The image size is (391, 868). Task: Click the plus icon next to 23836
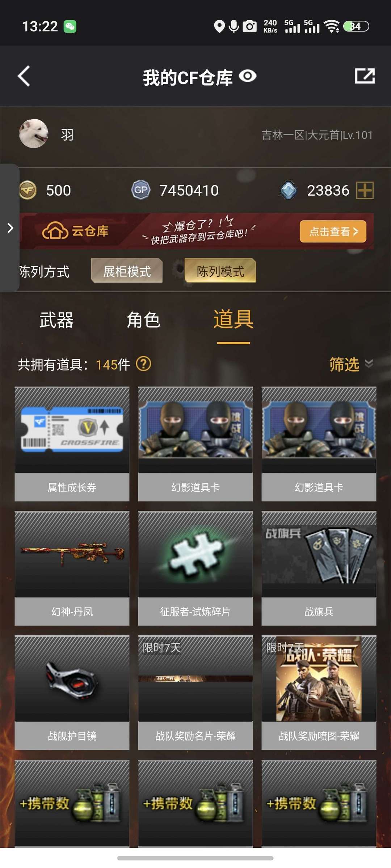pyautogui.click(x=365, y=190)
